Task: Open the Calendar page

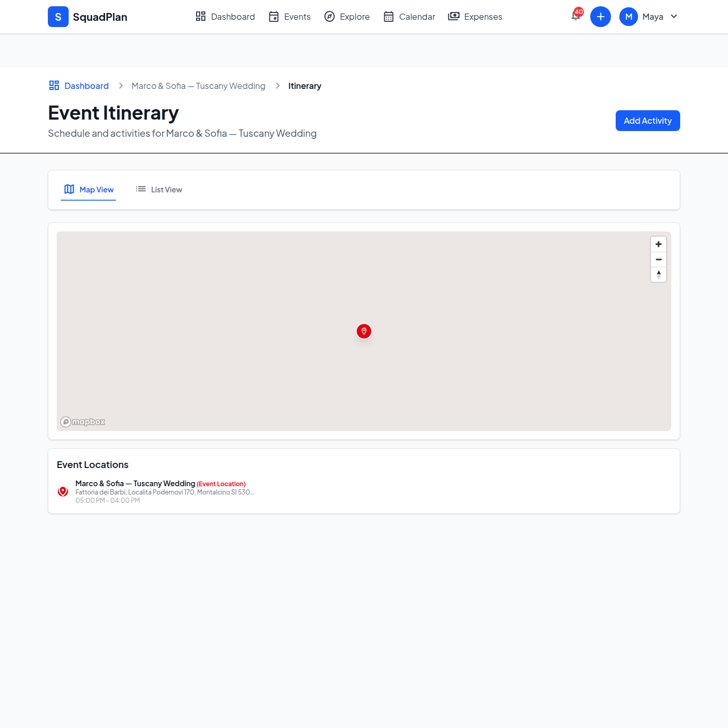Action: 409,17
